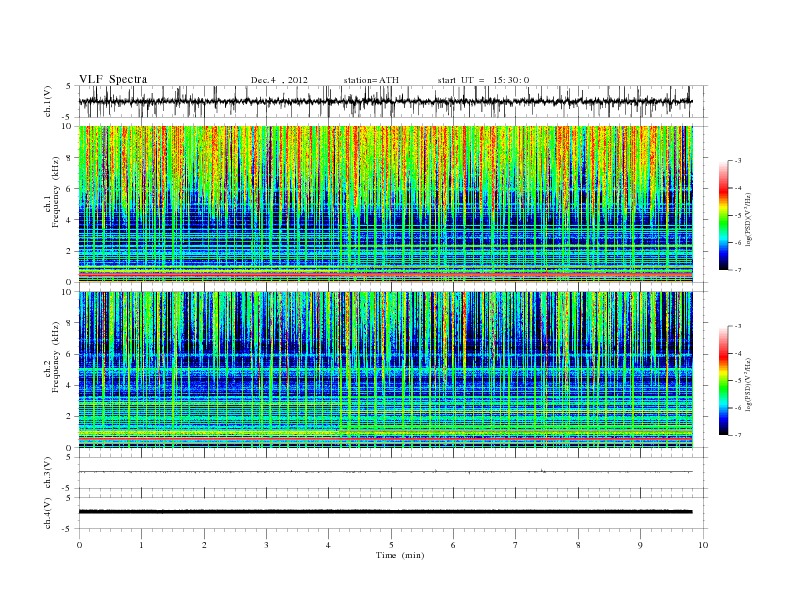
Task: Click the "ch.4(V)" axis label
Action: [x=47, y=513]
